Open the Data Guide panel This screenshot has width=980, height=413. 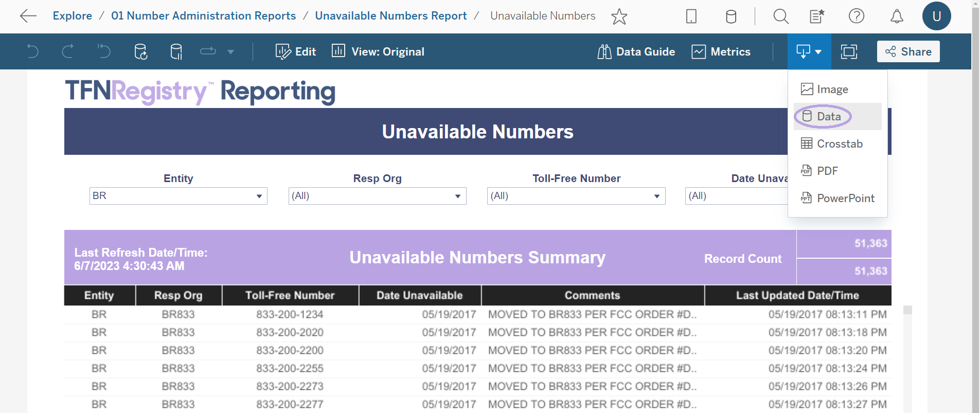(636, 51)
